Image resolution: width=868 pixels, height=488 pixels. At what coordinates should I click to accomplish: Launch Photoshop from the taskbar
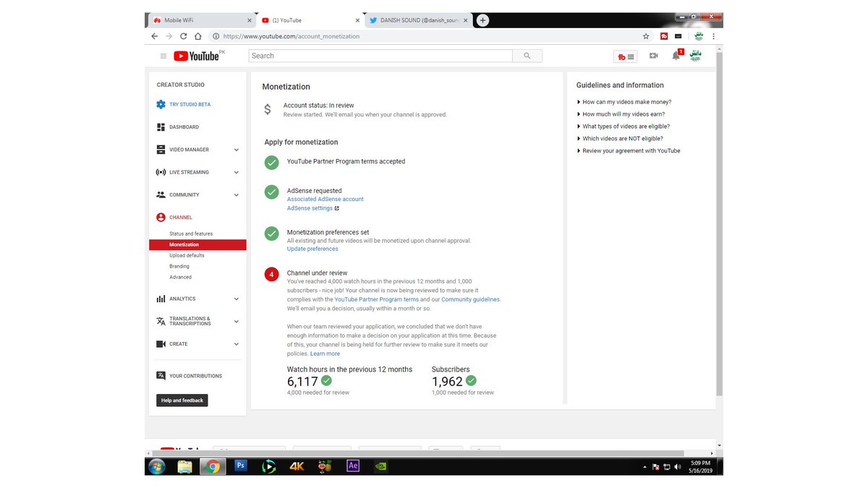241,466
